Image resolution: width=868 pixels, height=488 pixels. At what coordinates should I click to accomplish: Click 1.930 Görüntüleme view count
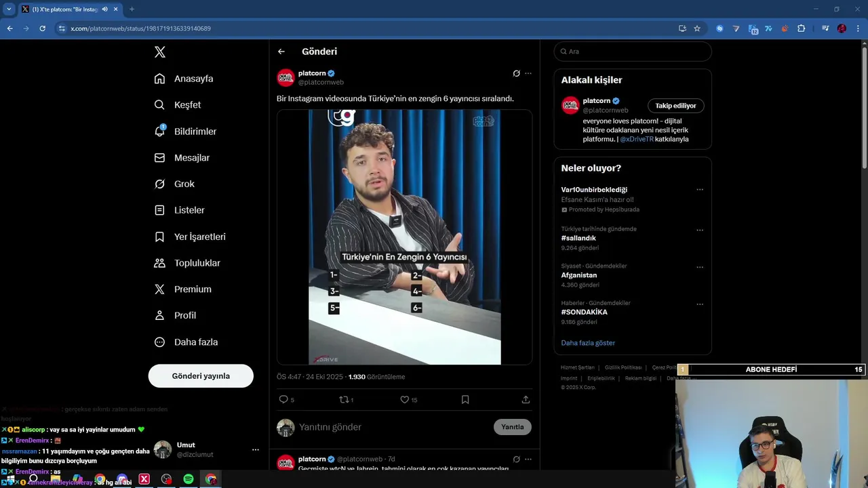click(376, 377)
